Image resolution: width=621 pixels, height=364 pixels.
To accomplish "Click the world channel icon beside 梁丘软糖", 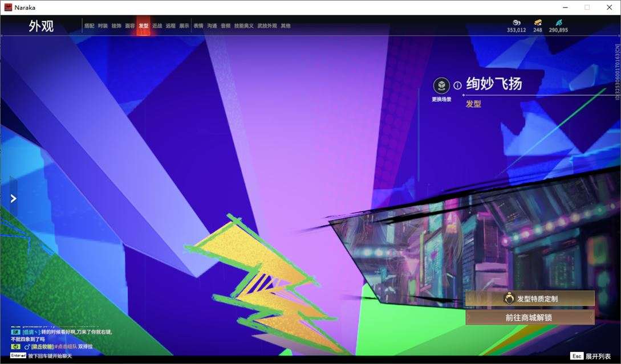I will click(x=15, y=346).
